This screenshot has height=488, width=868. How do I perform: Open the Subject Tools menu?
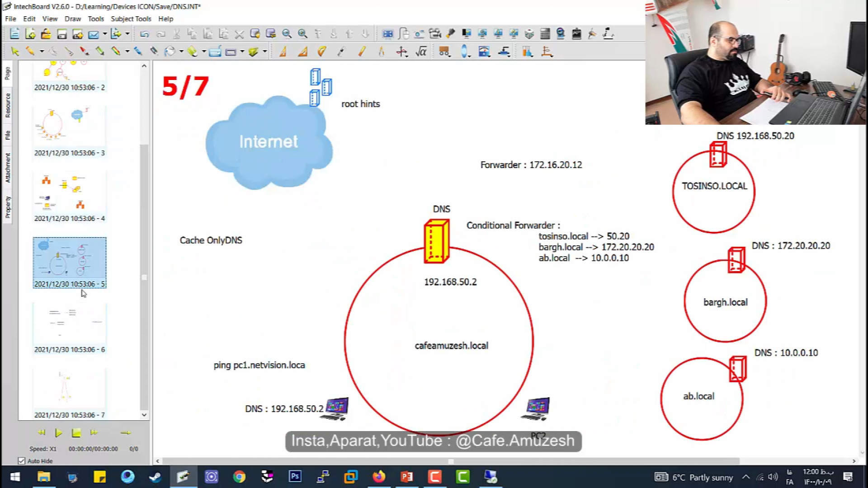131,19
